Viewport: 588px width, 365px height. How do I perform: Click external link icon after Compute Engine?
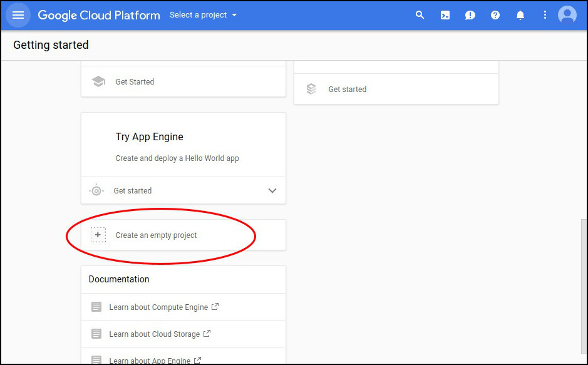coord(215,307)
